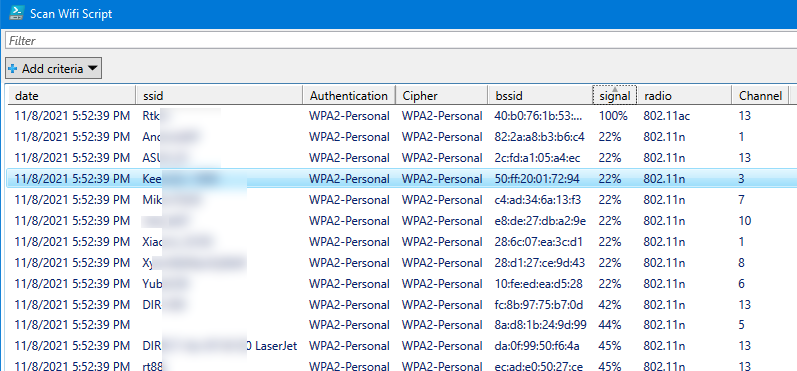
Task: Sort by the Channel column header
Action: (x=760, y=96)
